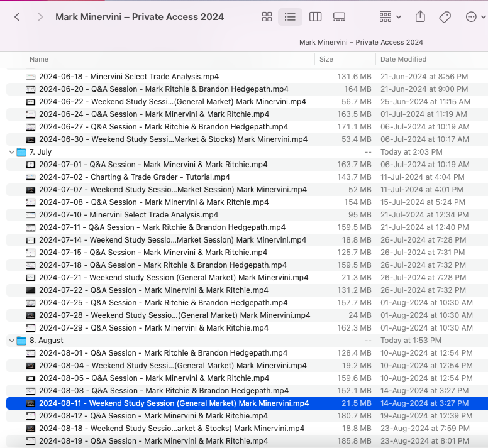This screenshot has width=488, height=448.
Task: Select 2024-07-02 Charting & Trade Grader Tutorial.mp4
Action: [x=135, y=177]
